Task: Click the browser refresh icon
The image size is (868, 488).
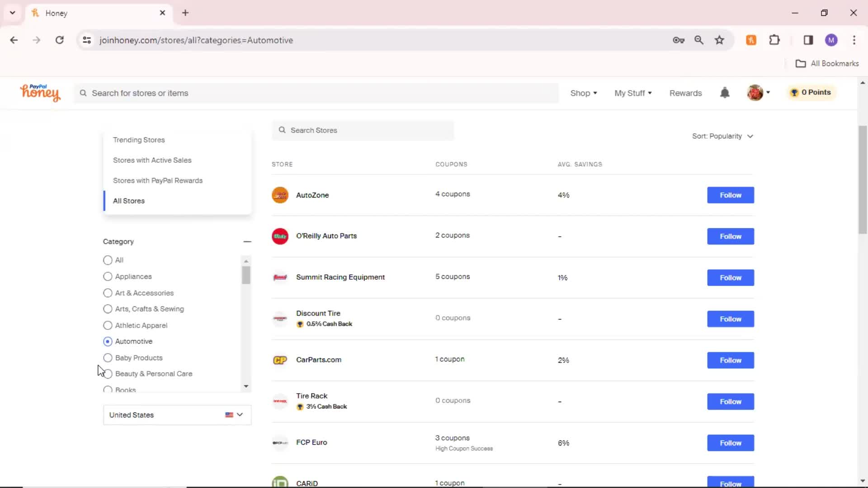Action: coord(59,40)
